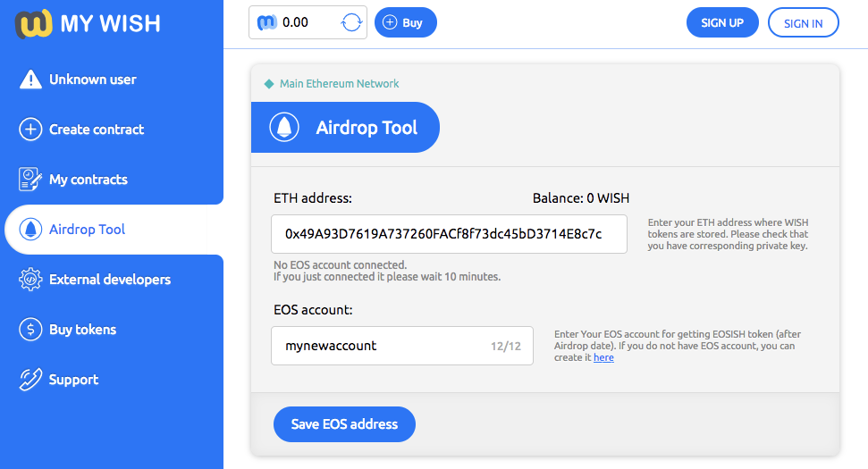Image resolution: width=868 pixels, height=469 pixels.
Task: Click the Unknown user warning icon
Action: click(x=30, y=80)
